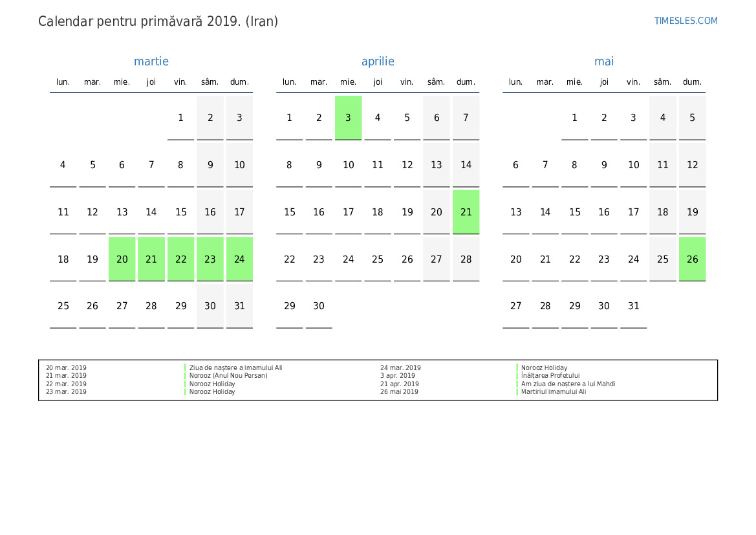This screenshot has height=535, width=756.
Task: Select highlighted March 20 date cell
Action: coord(122,259)
